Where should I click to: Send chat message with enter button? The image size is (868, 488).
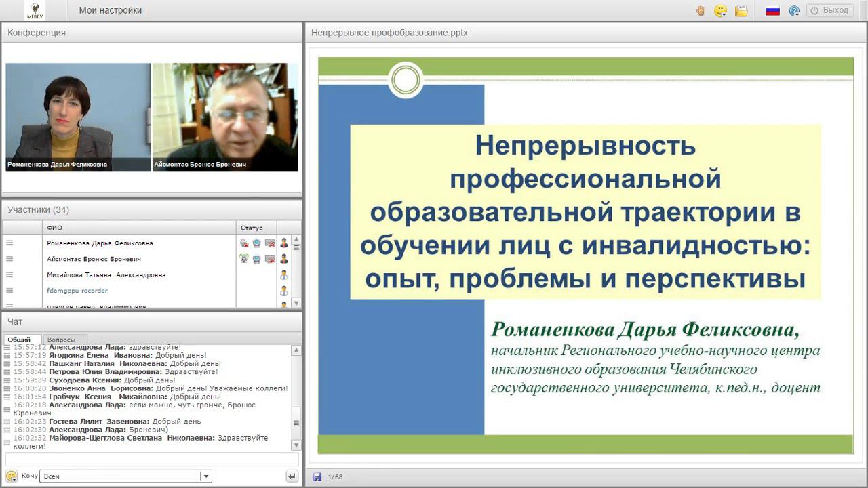[292, 476]
